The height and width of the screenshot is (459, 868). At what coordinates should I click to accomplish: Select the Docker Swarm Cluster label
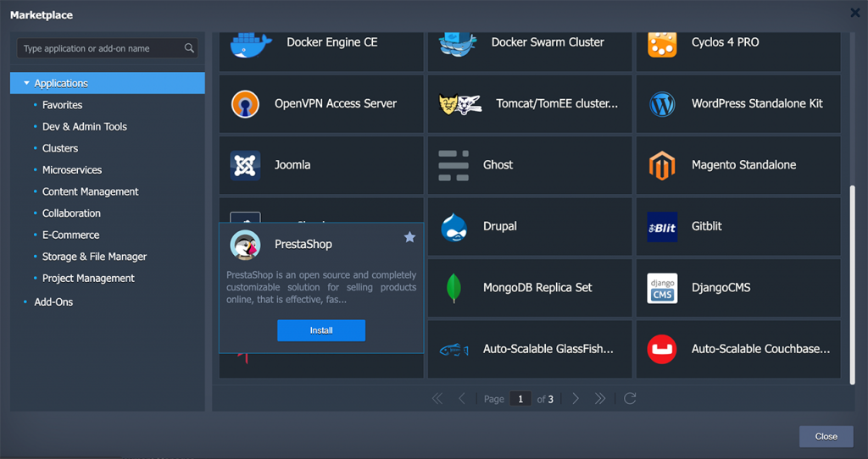(x=548, y=42)
